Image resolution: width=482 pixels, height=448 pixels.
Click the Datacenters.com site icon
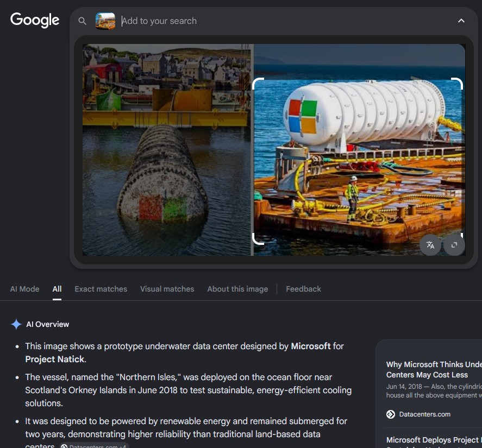390,414
